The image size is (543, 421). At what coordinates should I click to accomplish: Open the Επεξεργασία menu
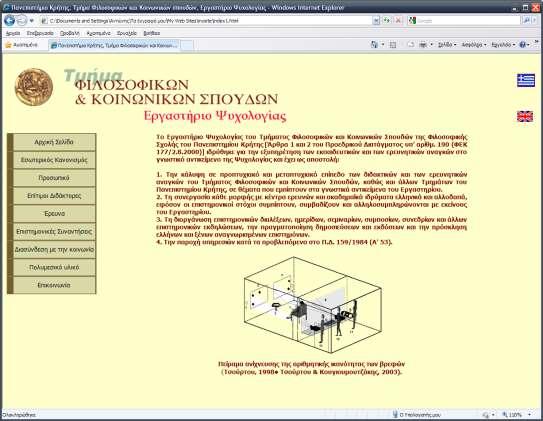[40, 33]
